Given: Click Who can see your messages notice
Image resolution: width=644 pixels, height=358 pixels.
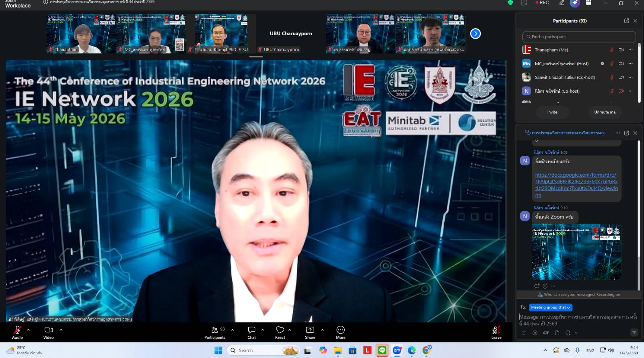Looking at the screenshot, I should click(x=579, y=295).
